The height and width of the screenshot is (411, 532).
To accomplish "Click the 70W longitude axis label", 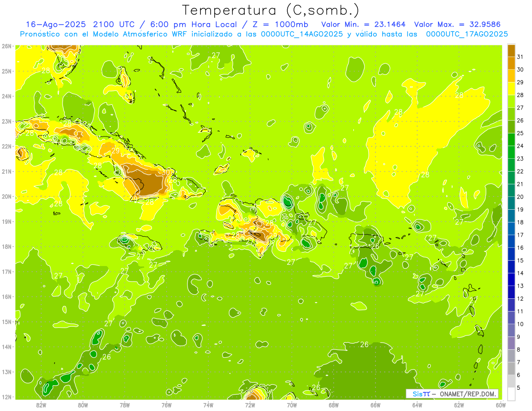I will [292, 405].
